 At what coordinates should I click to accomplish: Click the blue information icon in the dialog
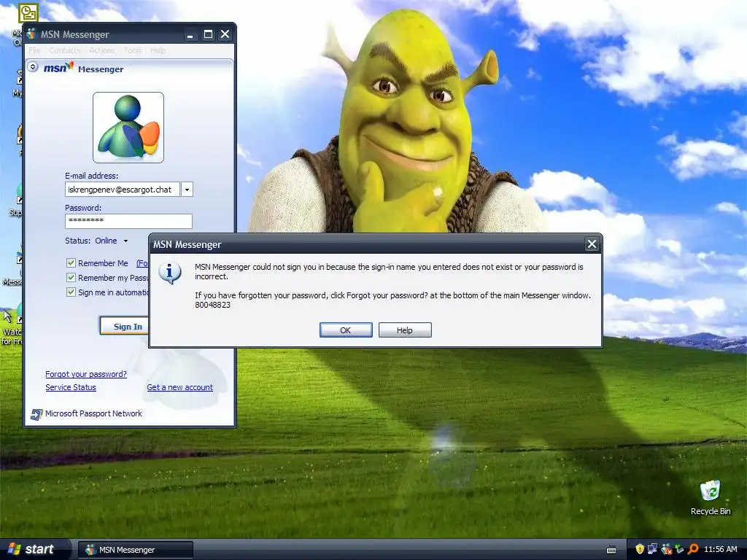click(169, 273)
